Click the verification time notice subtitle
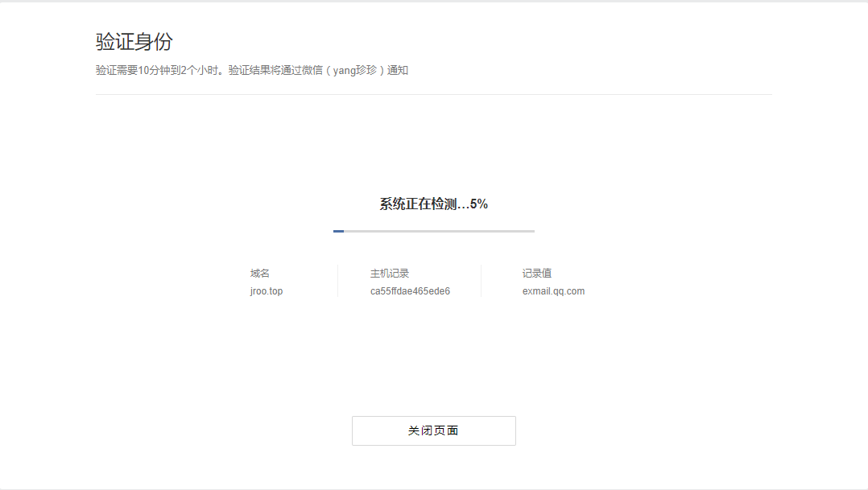The height and width of the screenshot is (490, 868). (252, 70)
